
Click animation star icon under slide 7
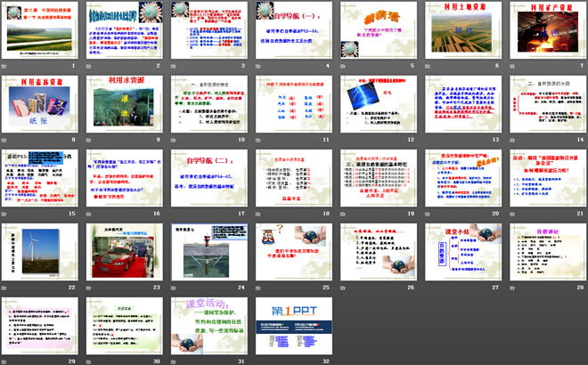click(x=512, y=66)
